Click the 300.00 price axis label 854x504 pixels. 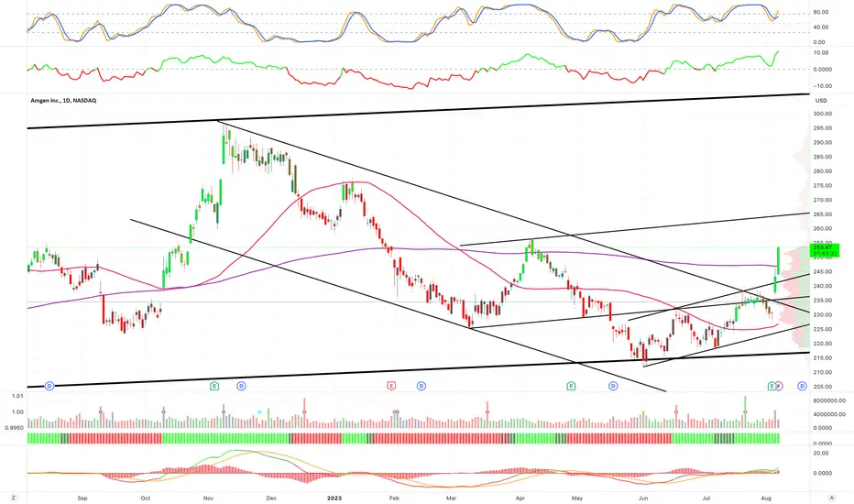pyautogui.click(x=823, y=114)
